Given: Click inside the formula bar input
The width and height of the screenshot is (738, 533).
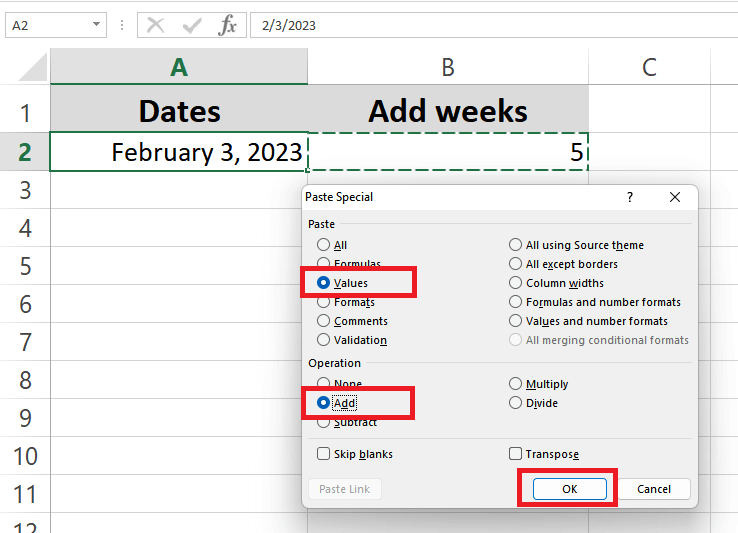Looking at the screenshot, I should pyautogui.click(x=480, y=25).
